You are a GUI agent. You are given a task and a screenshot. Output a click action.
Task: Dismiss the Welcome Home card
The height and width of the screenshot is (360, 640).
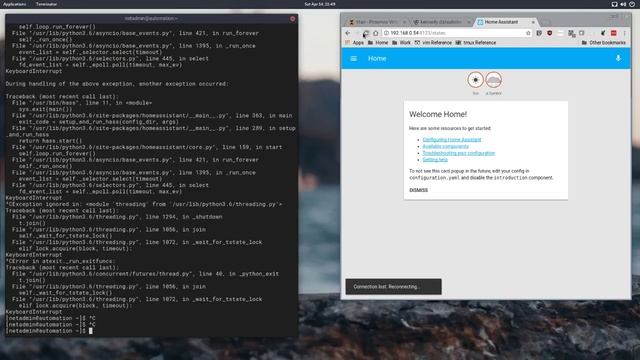[418, 190]
